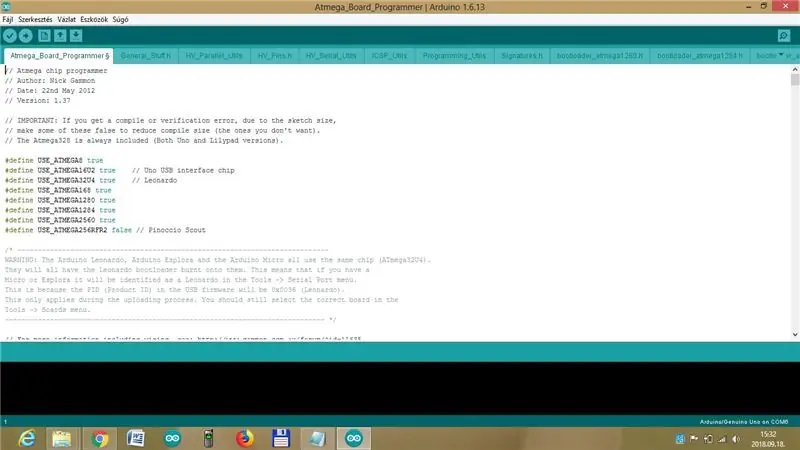Screen dimensions: 800x450
Task: Open the floppy disk app taskbar icon
Action: pyautogui.click(x=281, y=438)
